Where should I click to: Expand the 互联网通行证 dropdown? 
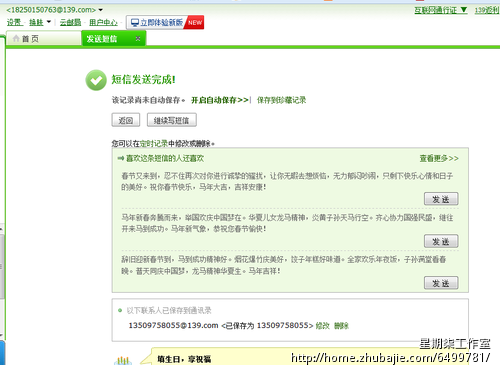coord(464,10)
